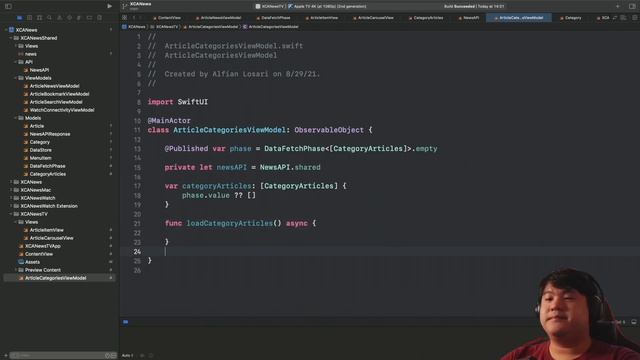
Task: Toggle the navigator sidebar button
Action: [8, 6]
